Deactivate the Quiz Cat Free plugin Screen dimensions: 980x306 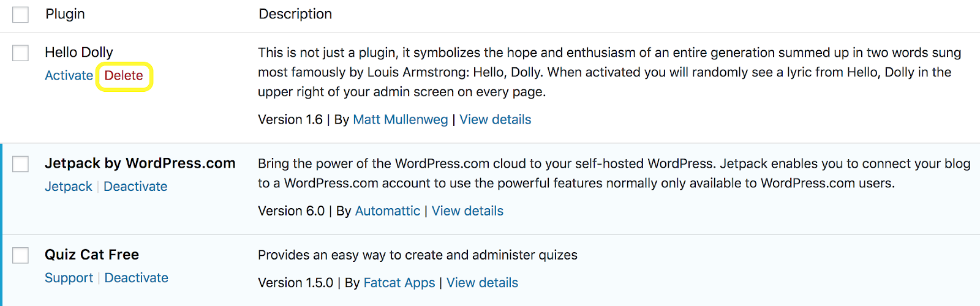point(136,278)
